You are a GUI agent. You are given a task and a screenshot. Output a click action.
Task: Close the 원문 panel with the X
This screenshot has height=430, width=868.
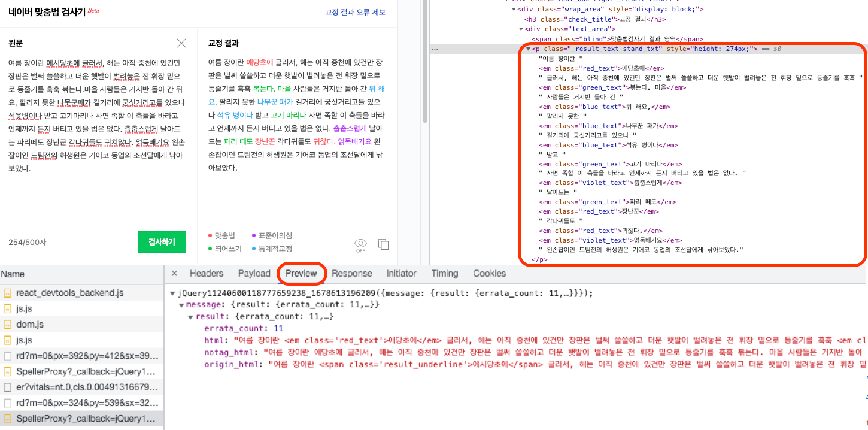[x=181, y=43]
